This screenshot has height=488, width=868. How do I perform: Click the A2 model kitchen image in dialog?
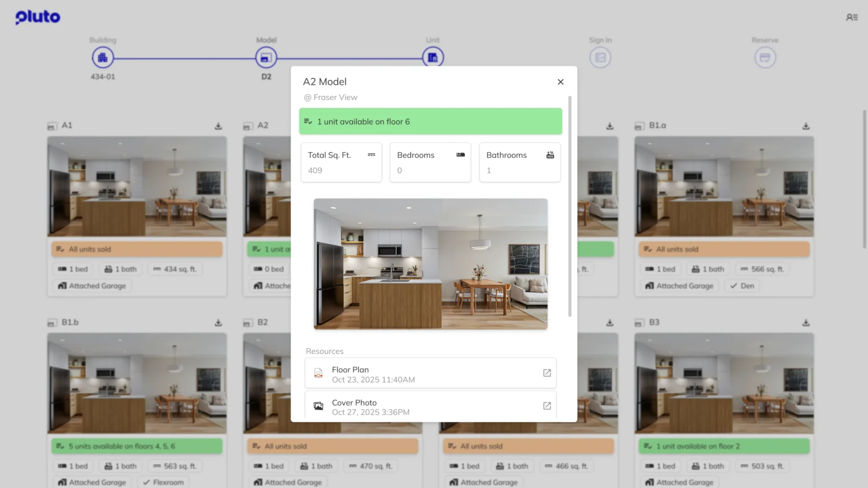point(430,264)
